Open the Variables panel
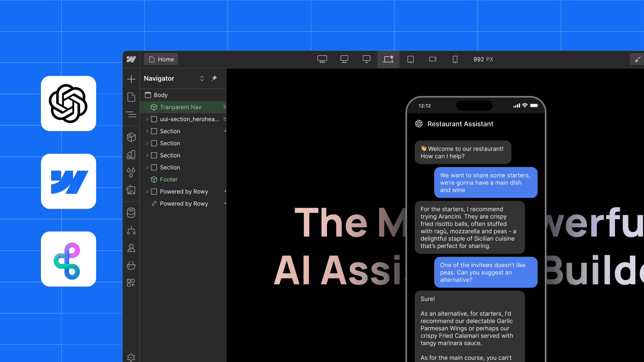Image resolution: width=644 pixels, height=362 pixels. coord(131,172)
